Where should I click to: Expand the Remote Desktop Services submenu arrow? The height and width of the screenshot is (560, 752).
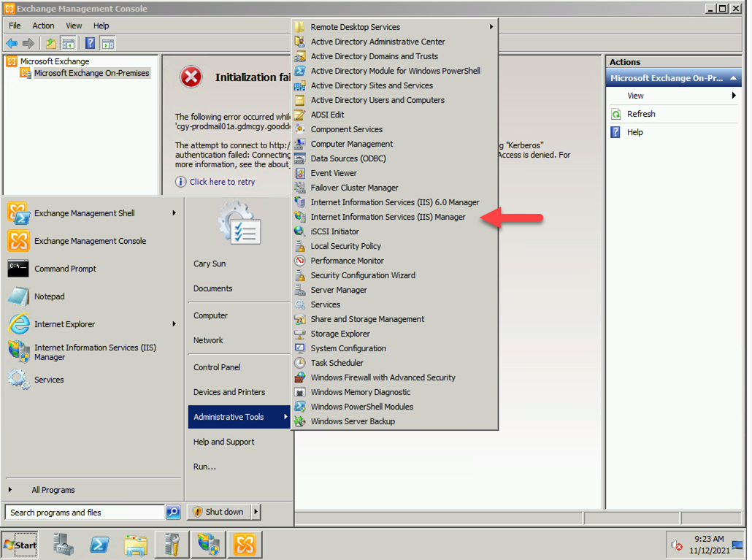491,27
